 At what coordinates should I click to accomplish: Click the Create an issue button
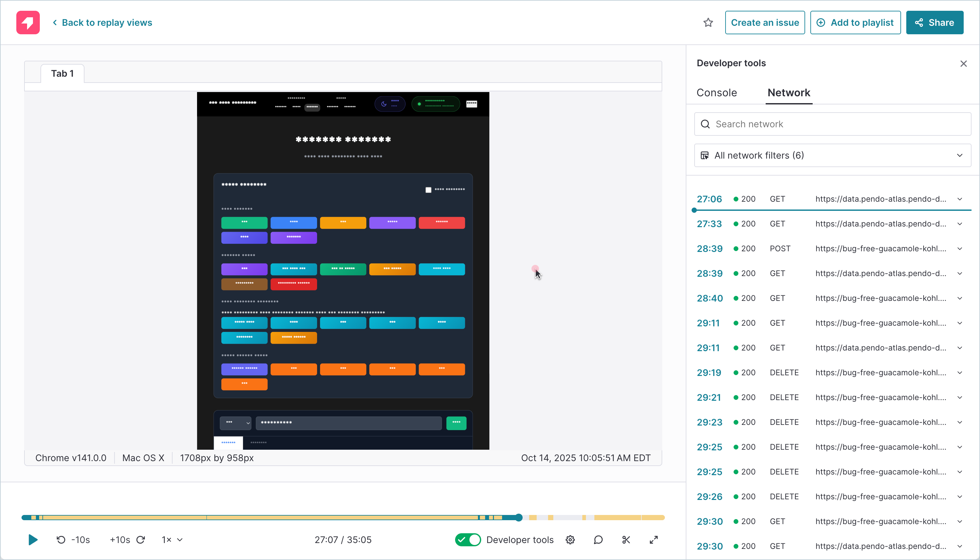click(x=765, y=23)
